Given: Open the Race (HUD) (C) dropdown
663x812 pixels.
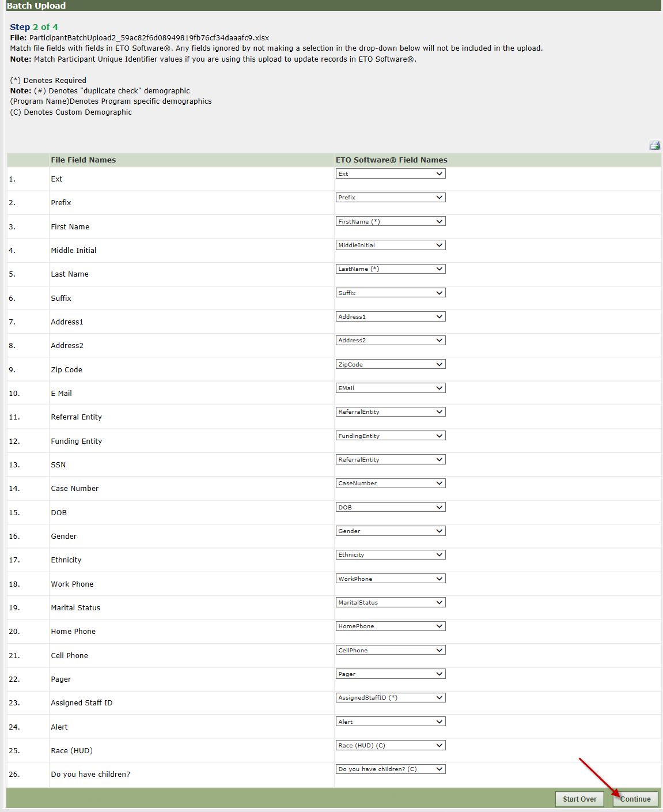Looking at the screenshot, I should 391,745.
